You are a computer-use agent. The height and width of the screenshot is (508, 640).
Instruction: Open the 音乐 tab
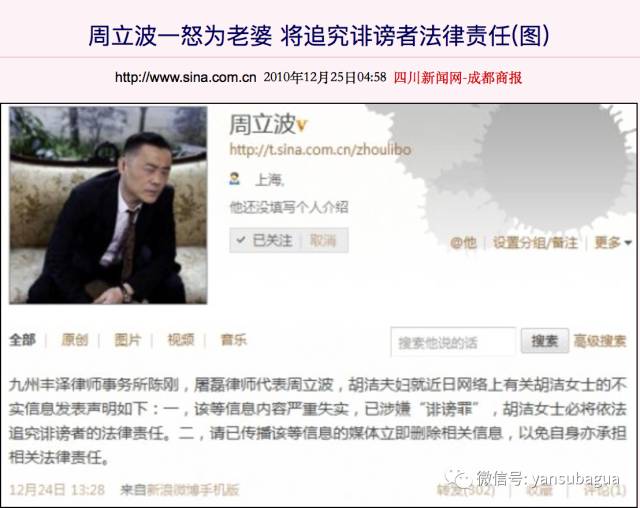click(x=233, y=339)
